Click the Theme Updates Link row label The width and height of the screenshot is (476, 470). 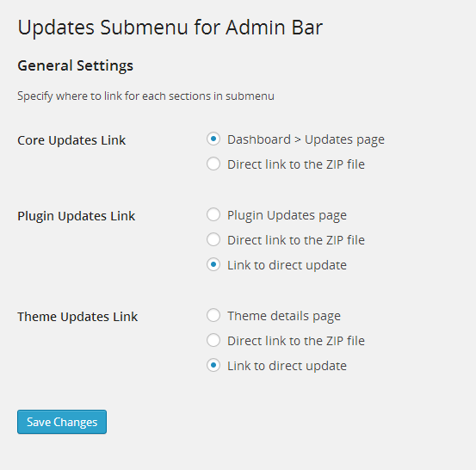(77, 317)
